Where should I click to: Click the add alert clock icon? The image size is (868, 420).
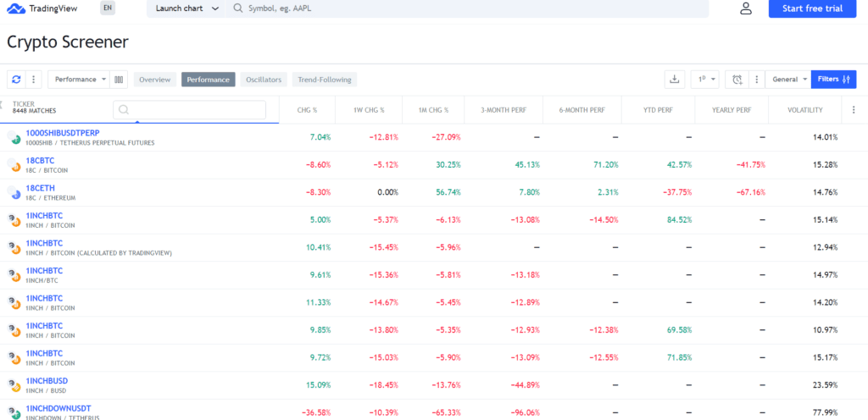pos(737,80)
